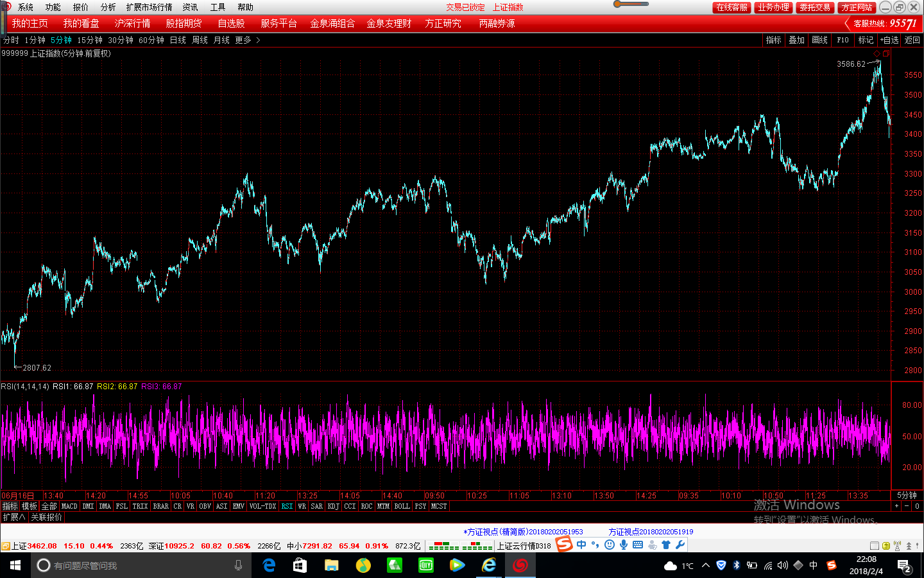Zoom out chart with minus button

click(907, 506)
